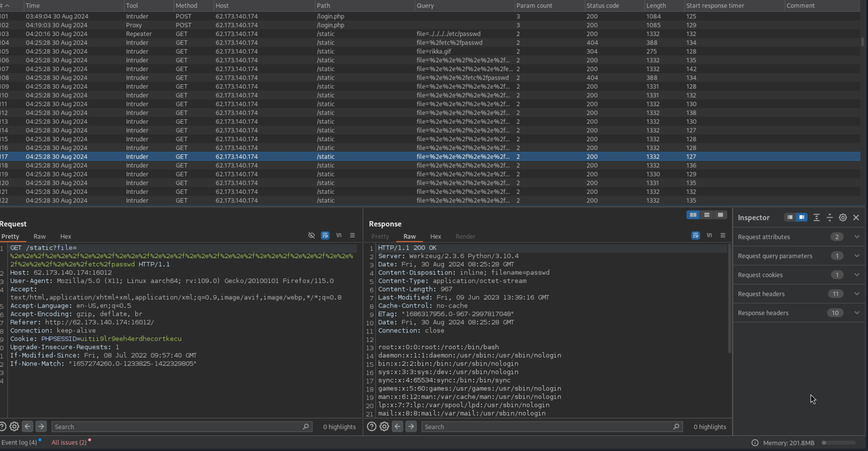
Task: Toggle line wrap in Response panel
Action: [695, 235]
